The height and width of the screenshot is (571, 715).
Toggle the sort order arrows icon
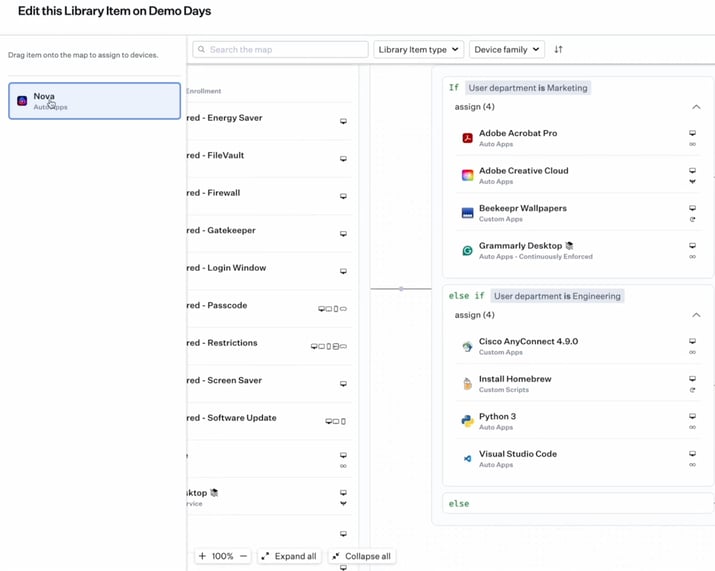[558, 49]
